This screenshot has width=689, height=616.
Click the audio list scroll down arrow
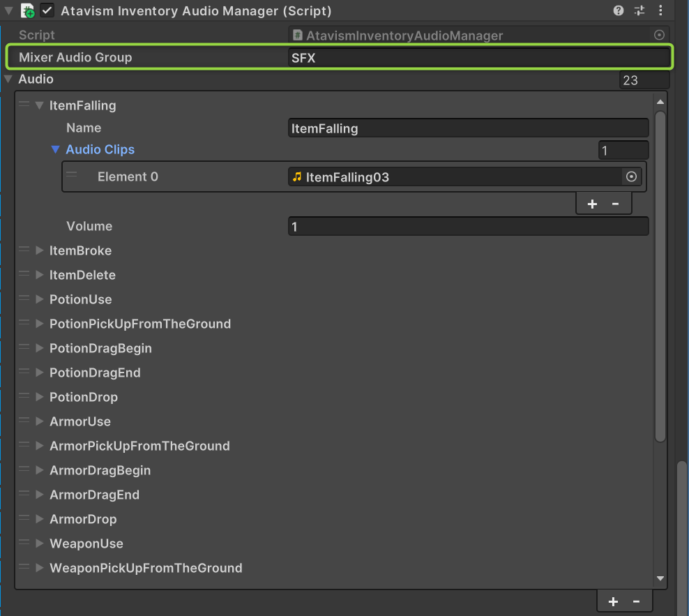coord(660,578)
